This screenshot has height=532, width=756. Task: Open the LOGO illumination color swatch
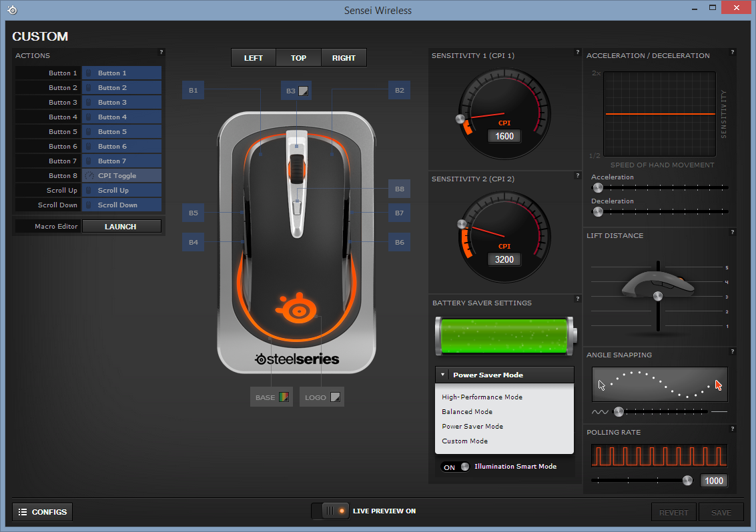pyautogui.click(x=335, y=397)
